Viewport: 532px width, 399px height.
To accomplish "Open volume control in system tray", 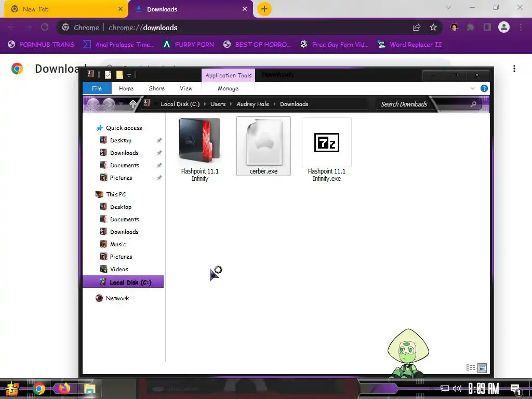I will [457, 389].
